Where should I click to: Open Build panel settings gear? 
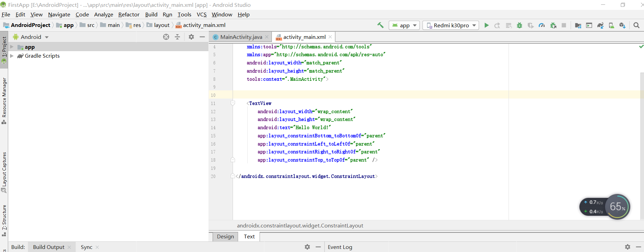coord(307,247)
